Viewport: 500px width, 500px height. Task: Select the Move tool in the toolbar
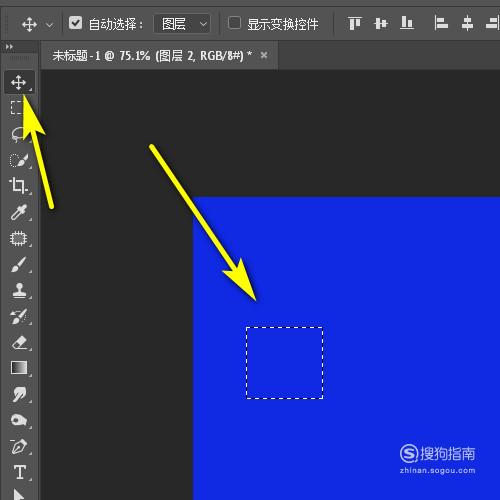pos(19,82)
